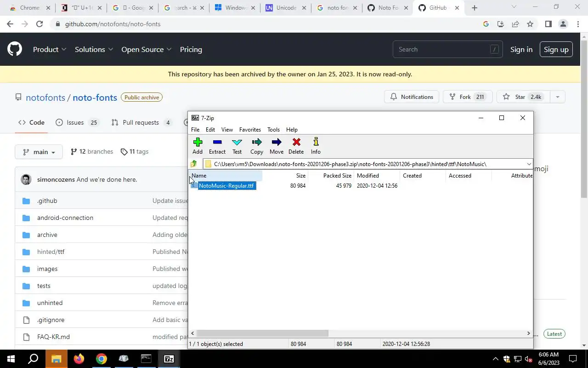
Task: Click the right arrow of 7-Zip scrollbar
Action: click(x=528, y=333)
